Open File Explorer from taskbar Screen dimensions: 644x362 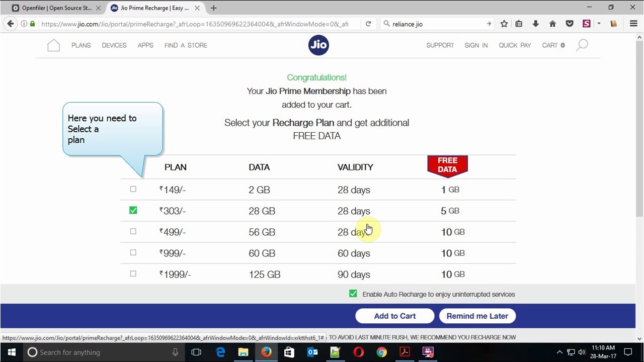click(x=243, y=352)
